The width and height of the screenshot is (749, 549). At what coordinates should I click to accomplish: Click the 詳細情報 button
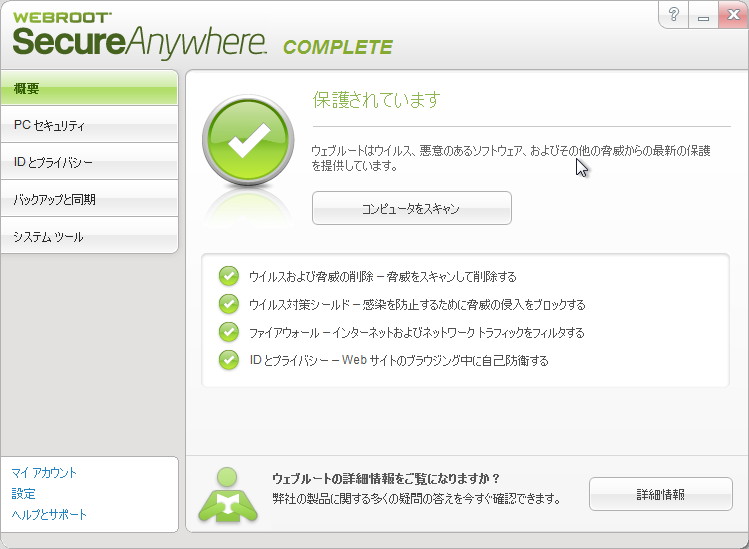pyautogui.click(x=661, y=494)
